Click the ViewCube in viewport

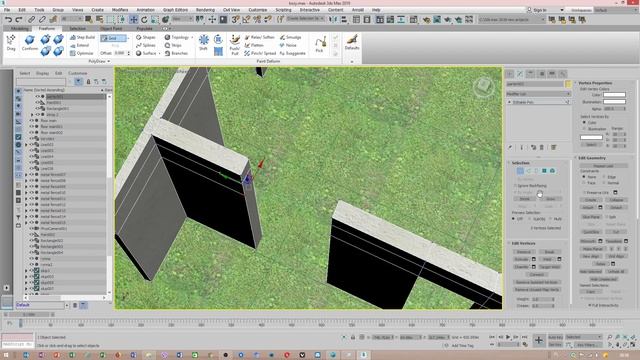(x=484, y=87)
